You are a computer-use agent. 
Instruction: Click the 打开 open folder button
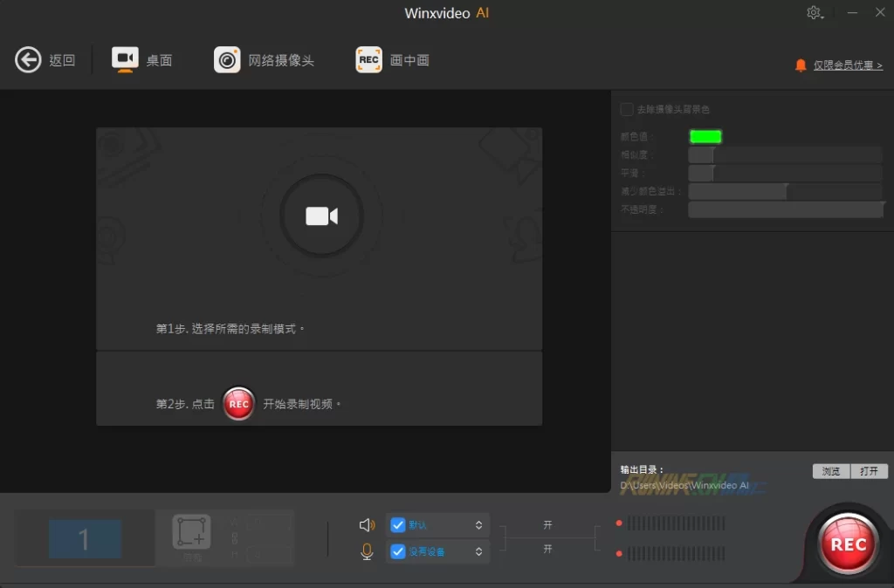point(869,471)
